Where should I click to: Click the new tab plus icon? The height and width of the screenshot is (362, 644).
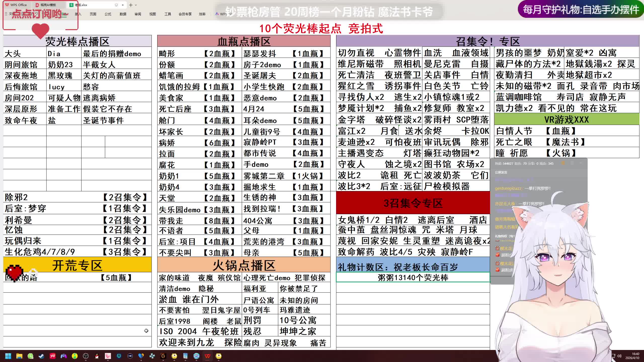(131, 5)
